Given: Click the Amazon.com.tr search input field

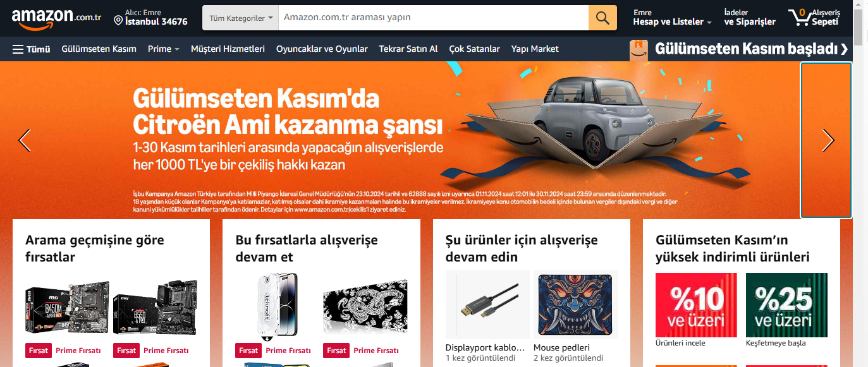Looking at the screenshot, I should (x=434, y=18).
